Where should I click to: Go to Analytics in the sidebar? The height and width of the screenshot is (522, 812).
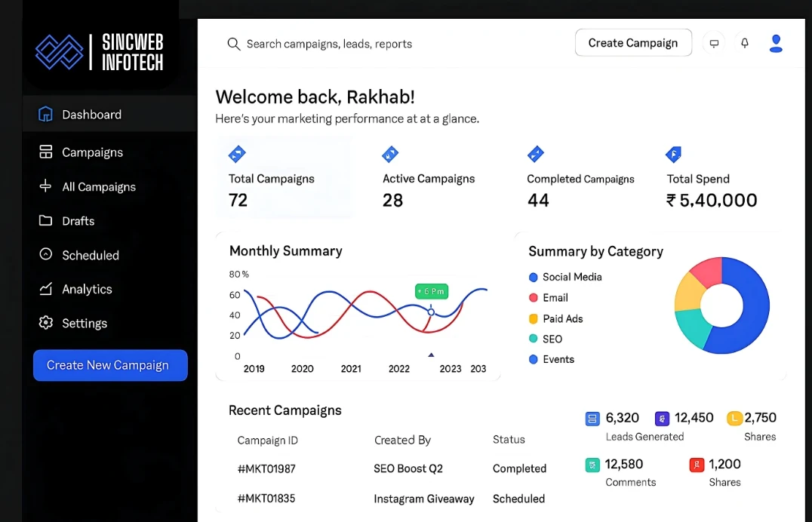[x=87, y=289]
